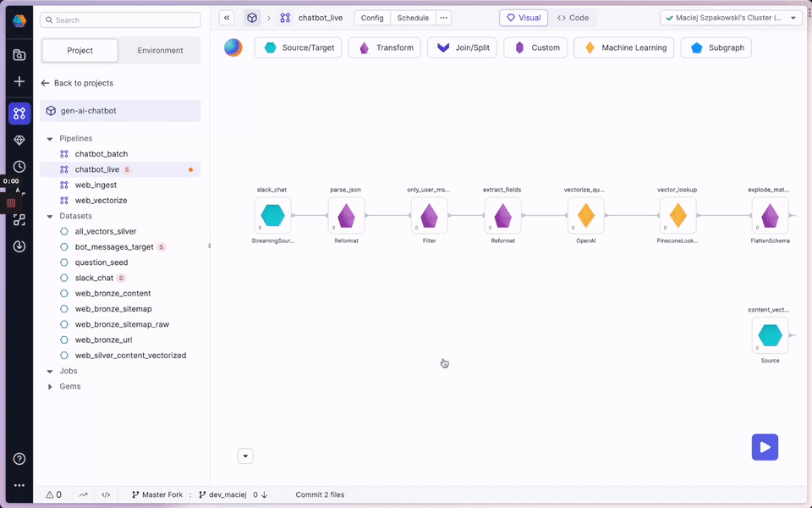The height and width of the screenshot is (508, 812).
Task: Click the colorful gems drawer sphere icon
Action: tap(233, 47)
